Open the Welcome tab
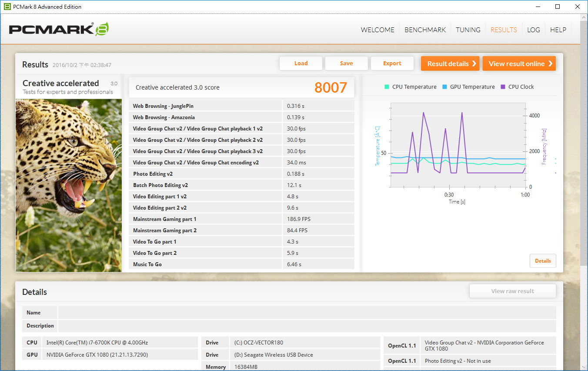 378,30
